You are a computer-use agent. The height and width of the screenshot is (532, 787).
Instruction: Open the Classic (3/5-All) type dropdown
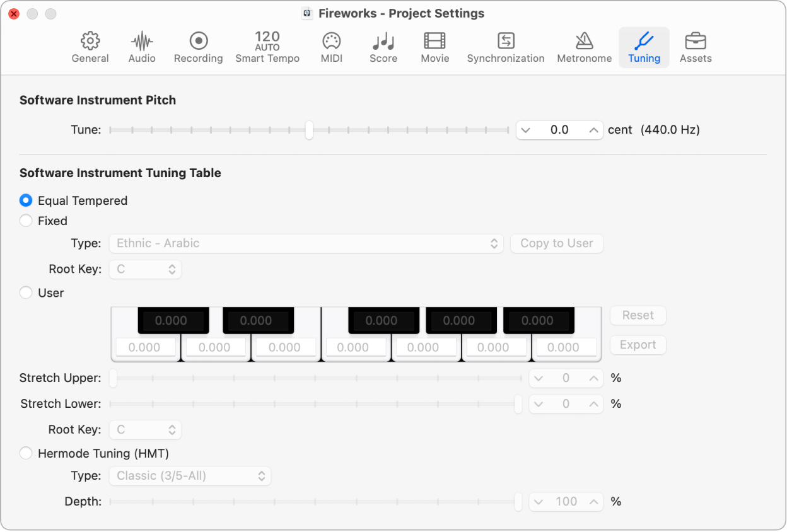tap(190, 476)
